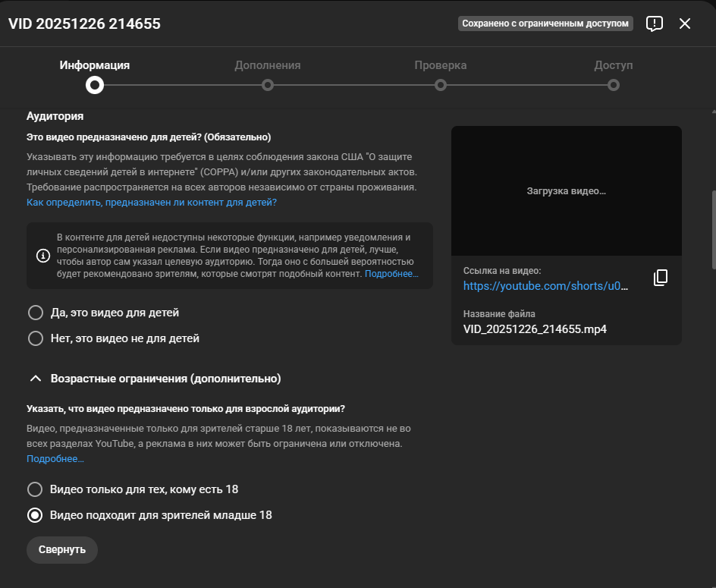Switch to the Дополнения tab
This screenshot has width=716, height=588.
click(x=268, y=65)
